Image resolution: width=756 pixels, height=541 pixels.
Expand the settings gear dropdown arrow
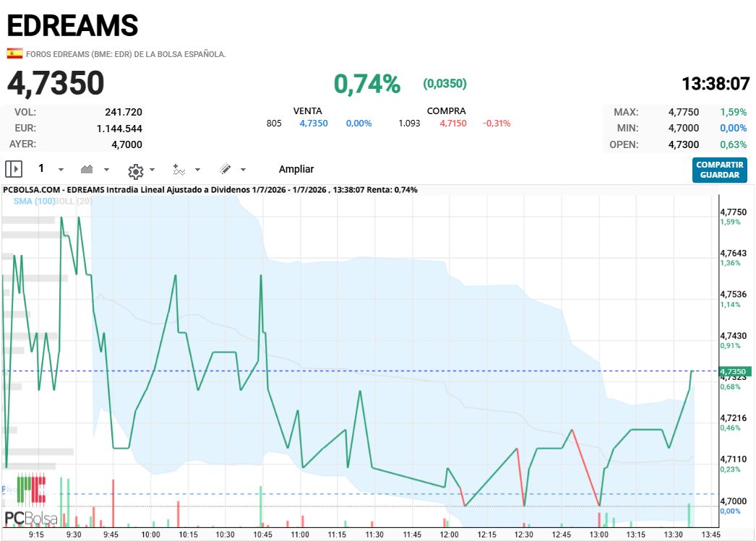[153, 170]
